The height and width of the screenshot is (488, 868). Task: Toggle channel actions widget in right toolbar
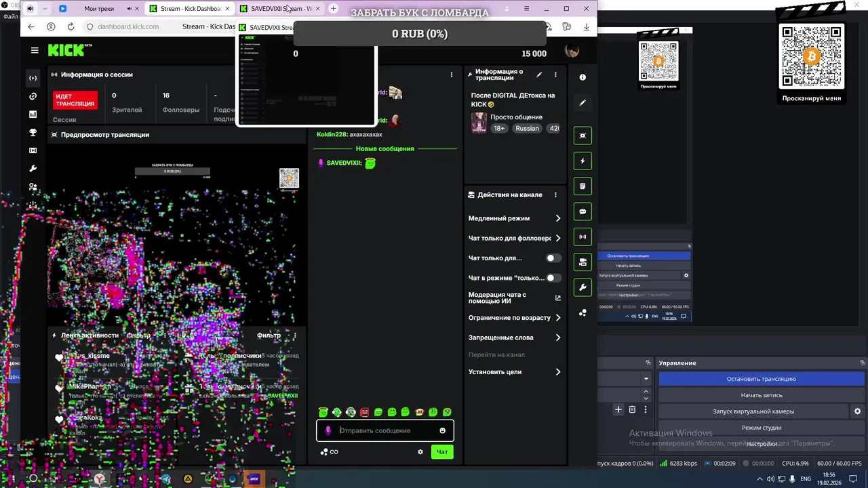pos(583,262)
